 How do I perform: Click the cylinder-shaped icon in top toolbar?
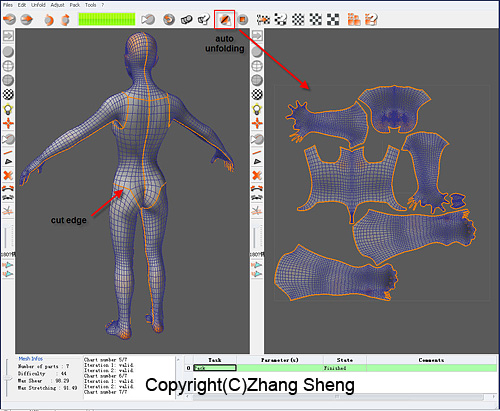coord(187,20)
